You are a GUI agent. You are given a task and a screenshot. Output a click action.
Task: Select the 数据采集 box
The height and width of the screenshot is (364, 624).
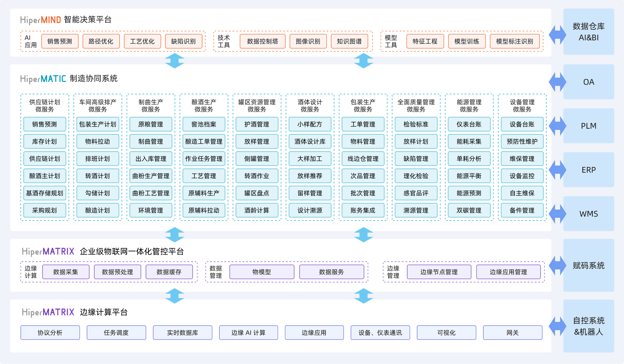click(66, 272)
